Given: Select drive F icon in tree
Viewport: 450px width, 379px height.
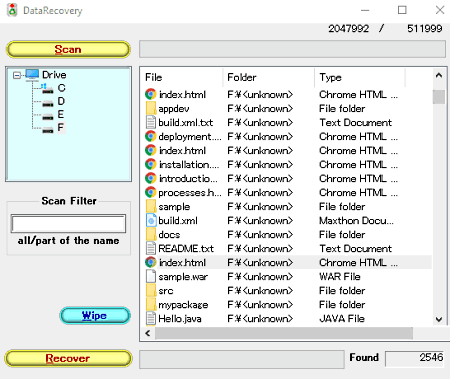Looking at the screenshot, I should pyautogui.click(x=48, y=129).
